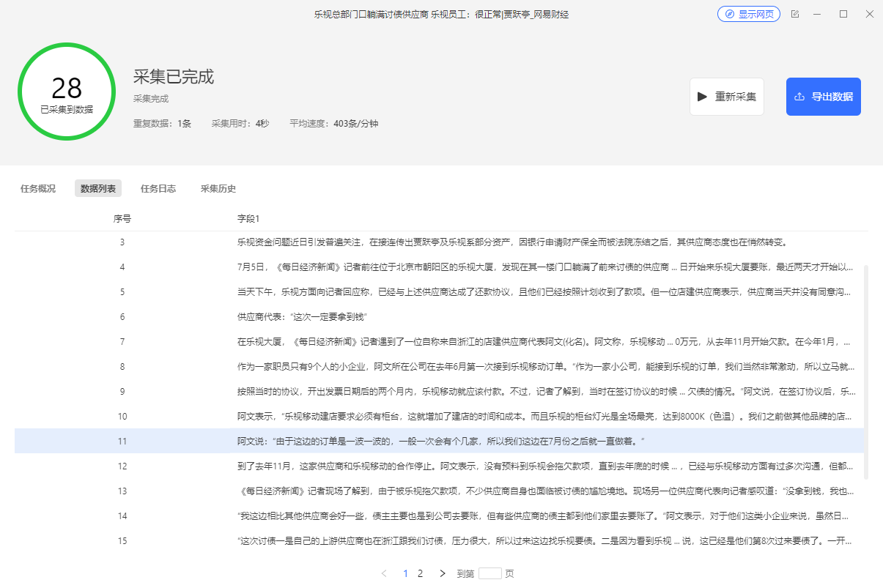Click the 字段1 column header
This screenshot has width=883, height=588.
pos(248,218)
